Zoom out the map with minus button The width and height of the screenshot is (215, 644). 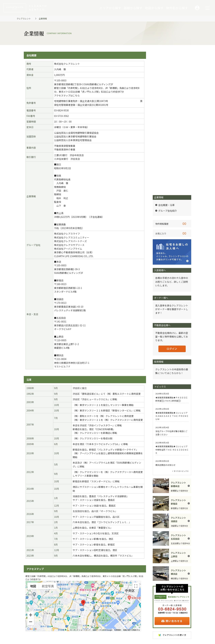pos(30,621)
